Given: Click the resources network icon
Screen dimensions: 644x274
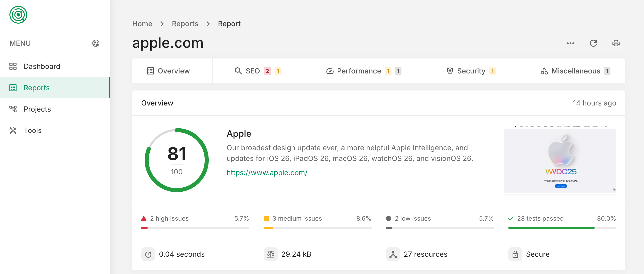Looking at the screenshot, I should point(393,254).
